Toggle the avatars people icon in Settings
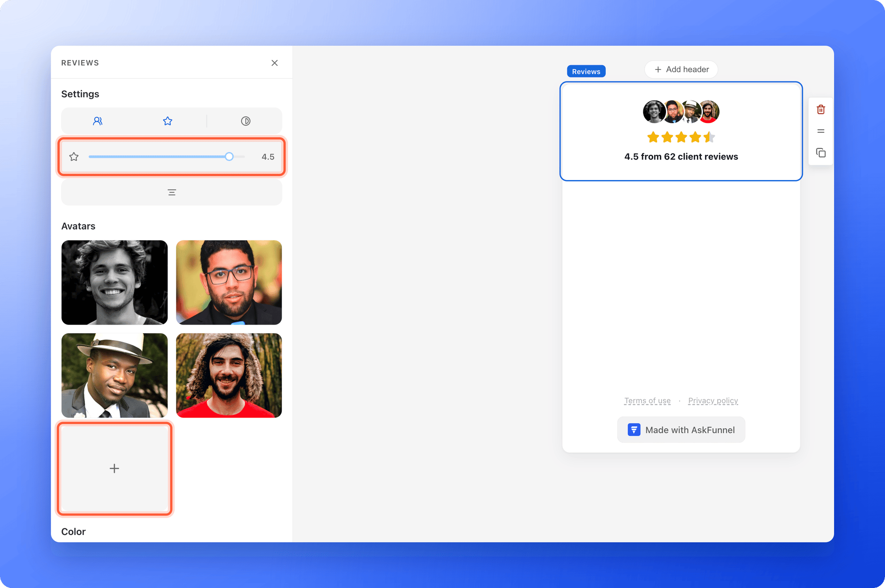This screenshot has height=588, width=885. click(98, 121)
